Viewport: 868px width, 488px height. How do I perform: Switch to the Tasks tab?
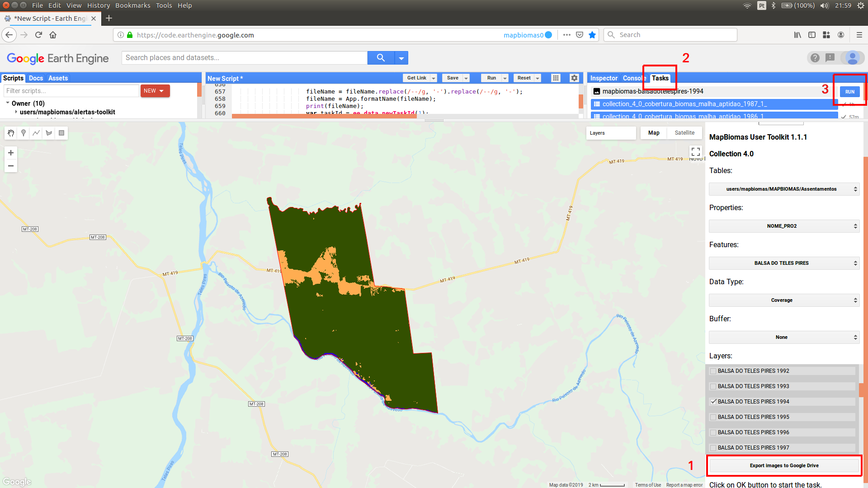tap(660, 78)
